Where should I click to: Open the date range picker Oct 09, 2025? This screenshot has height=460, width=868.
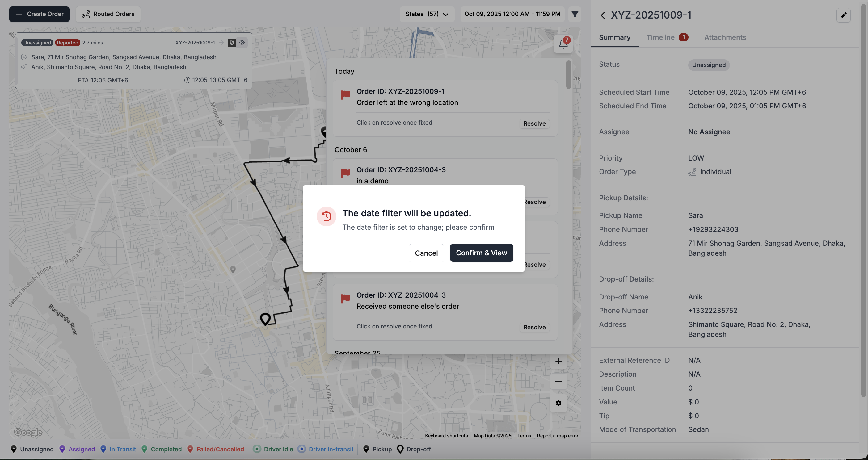(512, 14)
